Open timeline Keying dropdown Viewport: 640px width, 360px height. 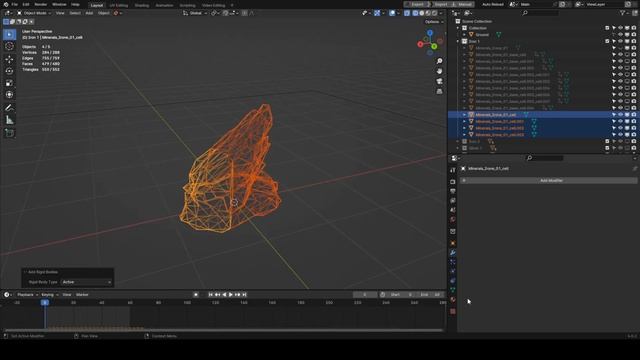tap(49, 295)
